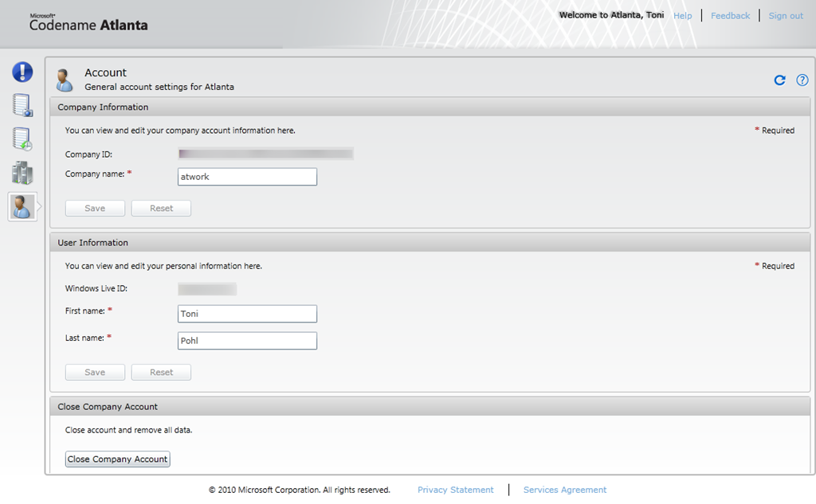
Task: Click Reset in User Information section
Action: click(x=161, y=372)
